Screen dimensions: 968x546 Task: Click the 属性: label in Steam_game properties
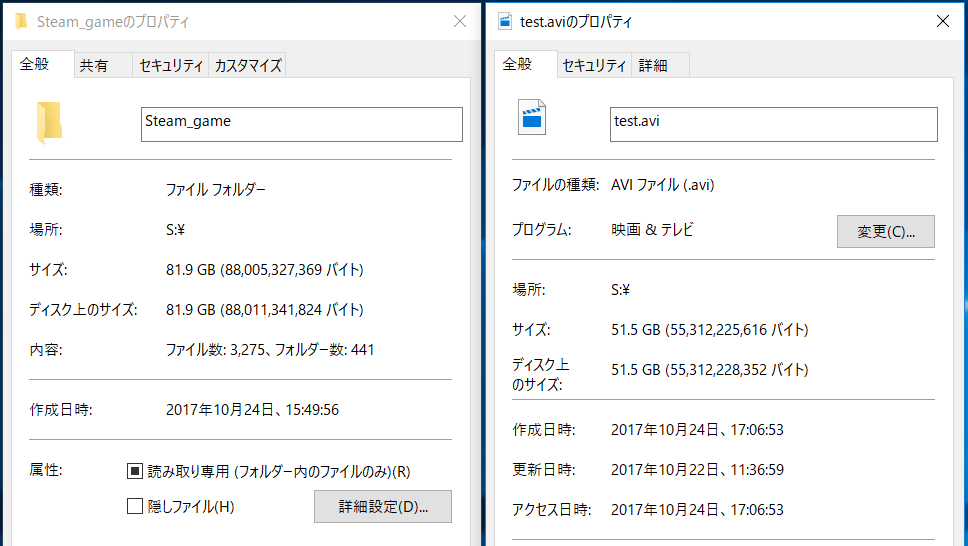(46, 470)
